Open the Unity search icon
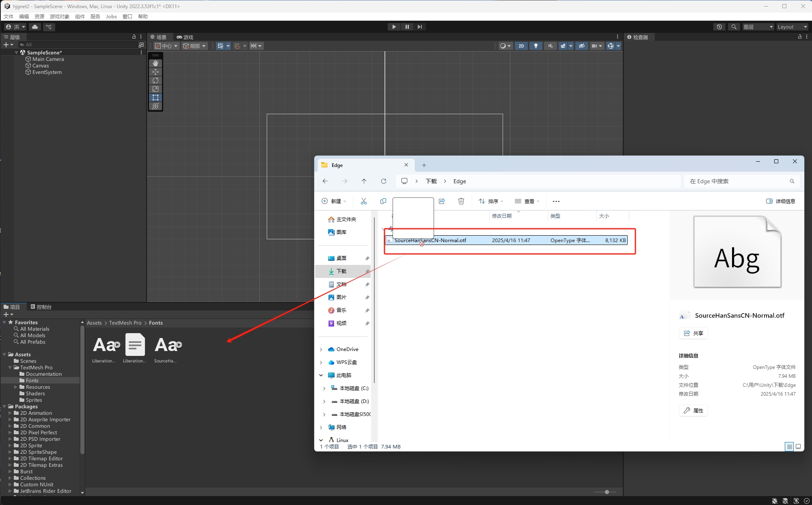The image size is (812, 505). coord(734,27)
